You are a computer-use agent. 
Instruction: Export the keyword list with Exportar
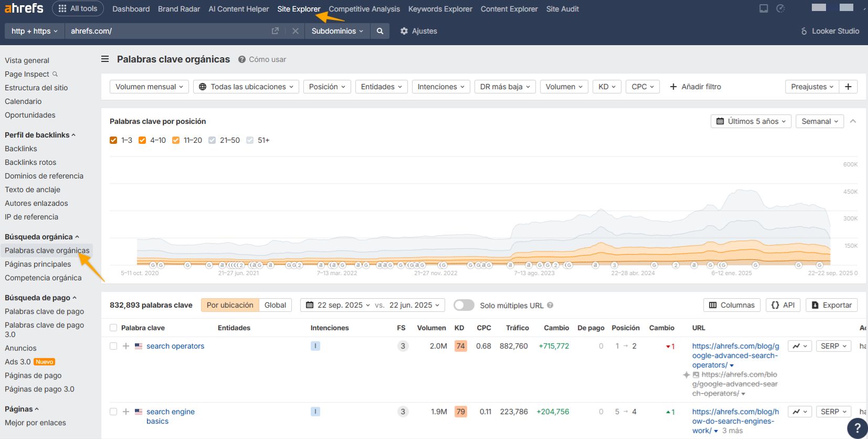coord(831,305)
